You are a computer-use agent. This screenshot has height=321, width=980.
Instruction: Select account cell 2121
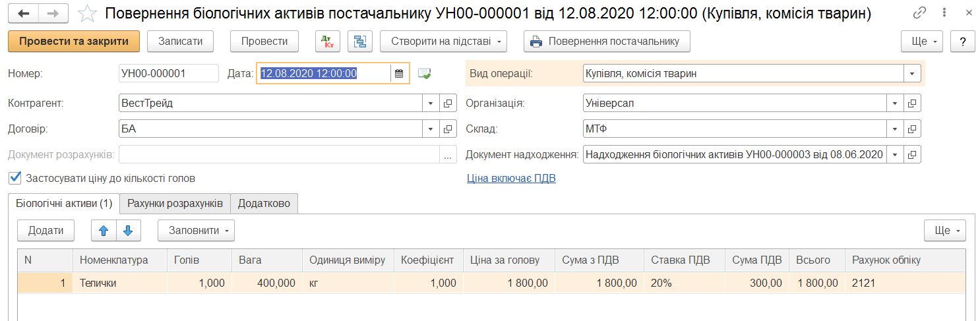coord(905,283)
